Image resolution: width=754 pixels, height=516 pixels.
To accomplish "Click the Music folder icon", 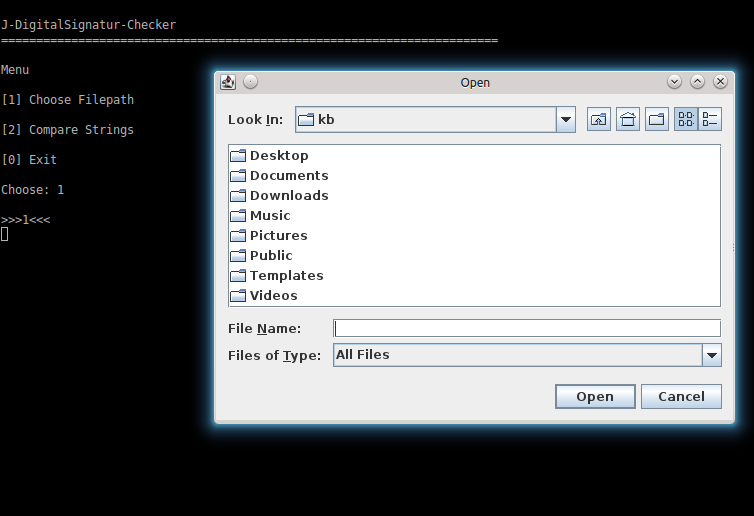I will click(238, 215).
